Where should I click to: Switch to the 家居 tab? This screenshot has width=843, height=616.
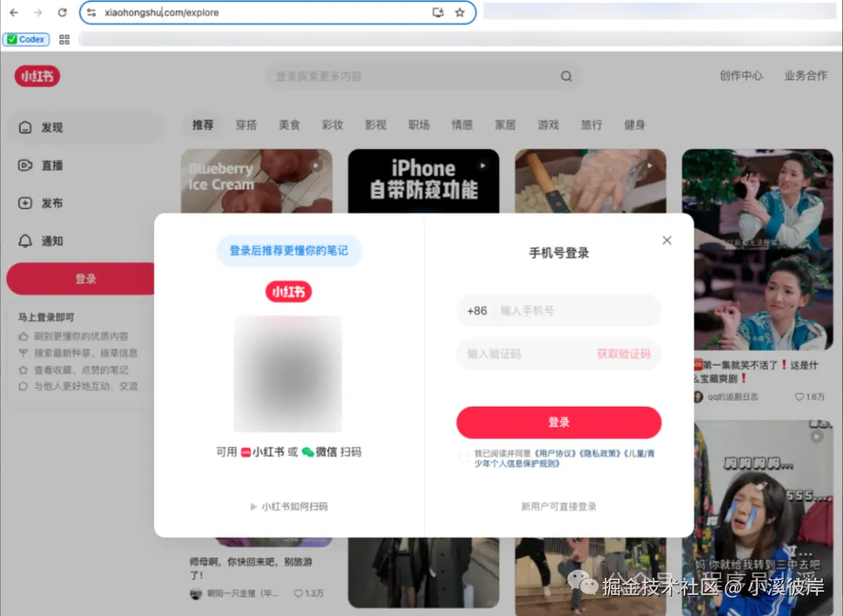[505, 125]
